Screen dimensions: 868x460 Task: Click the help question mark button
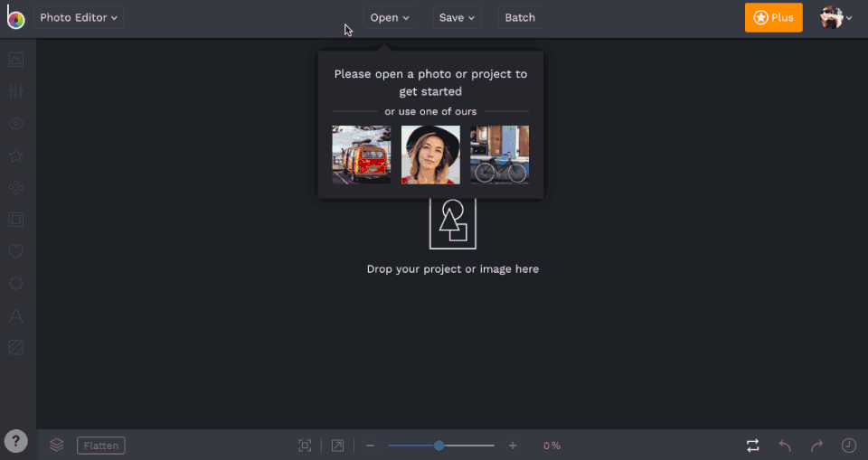[16, 441]
